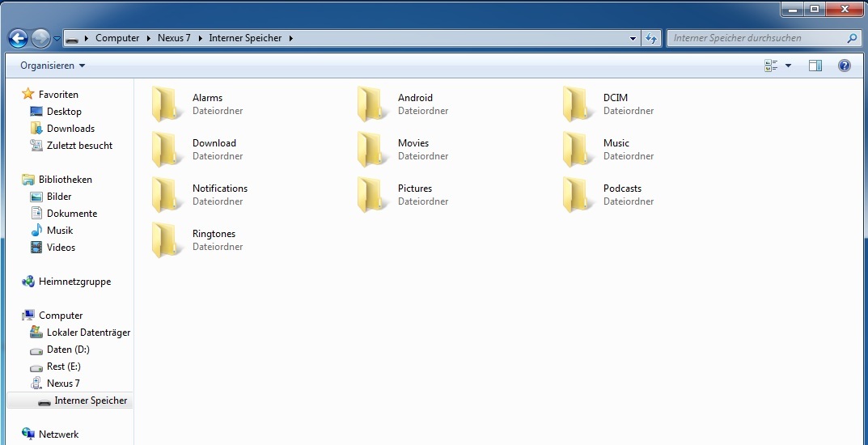Screen dimensions: 868x445
Task: Go back with the Back arrow button
Action: [19, 38]
